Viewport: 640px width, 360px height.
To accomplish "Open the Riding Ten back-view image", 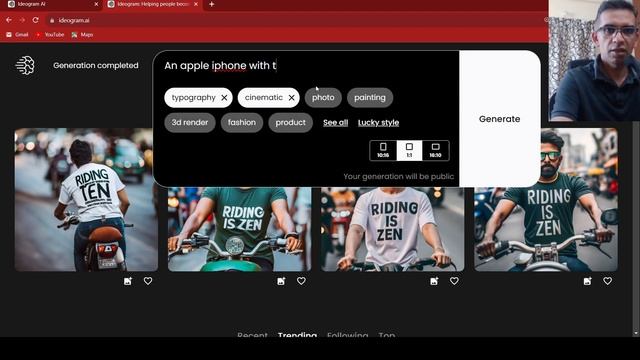I will pos(86,200).
